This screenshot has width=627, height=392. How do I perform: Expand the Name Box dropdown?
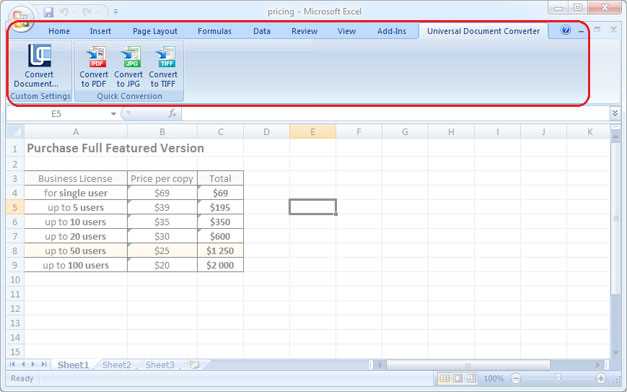(114, 114)
